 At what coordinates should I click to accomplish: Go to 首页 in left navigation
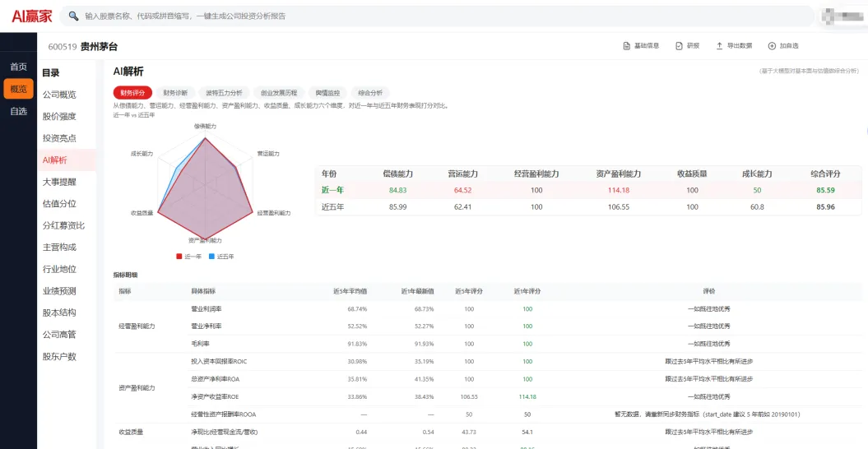tap(18, 67)
